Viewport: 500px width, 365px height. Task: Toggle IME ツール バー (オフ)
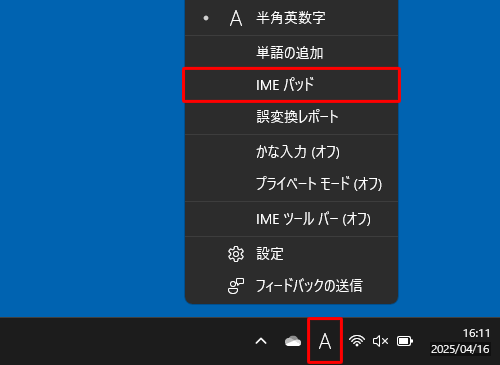tap(291, 219)
